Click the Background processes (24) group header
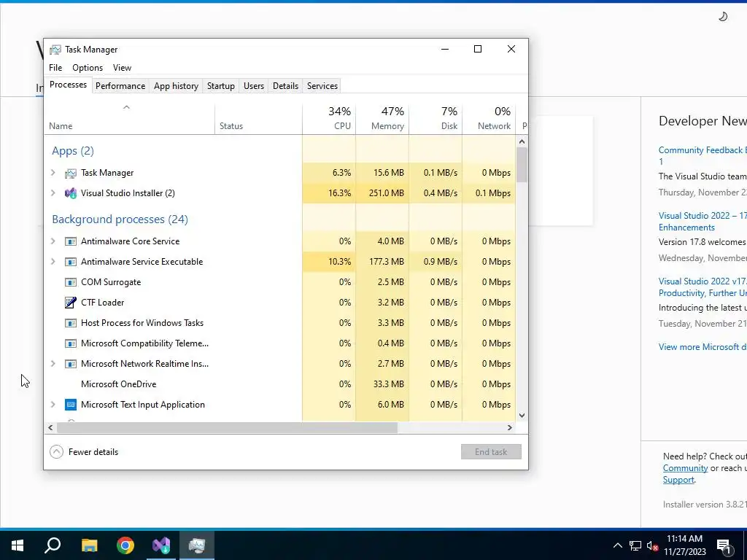747x560 pixels. click(x=120, y=219)
